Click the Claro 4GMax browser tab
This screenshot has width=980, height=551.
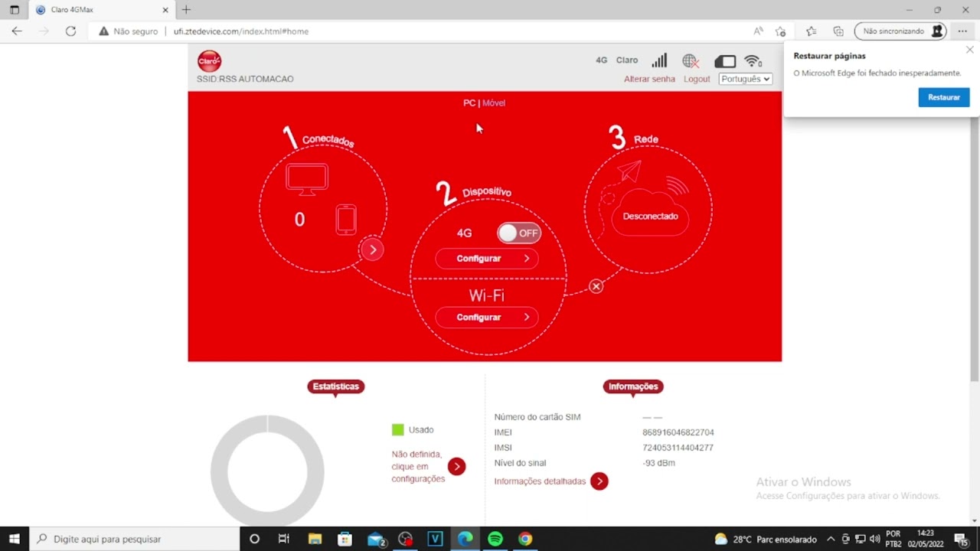click(100, 10)
